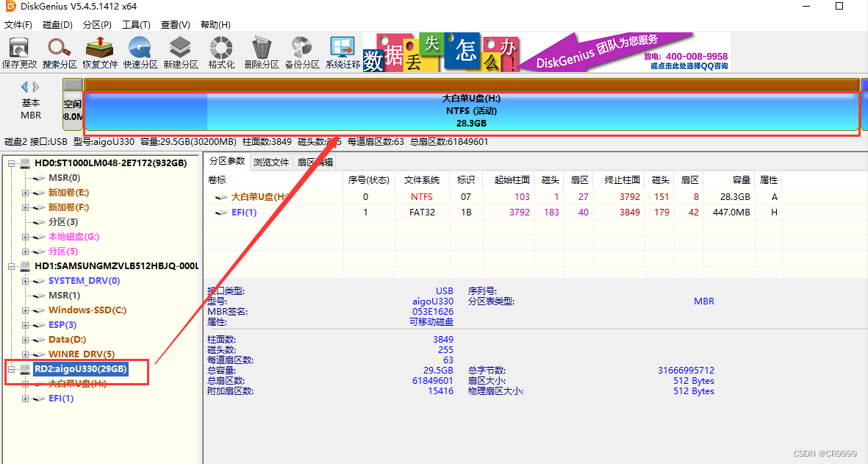Screen dimensions: 868x464
Task: Collapse the HD0:ST1000LM048 disk node
Action: (x=11, y=163)
